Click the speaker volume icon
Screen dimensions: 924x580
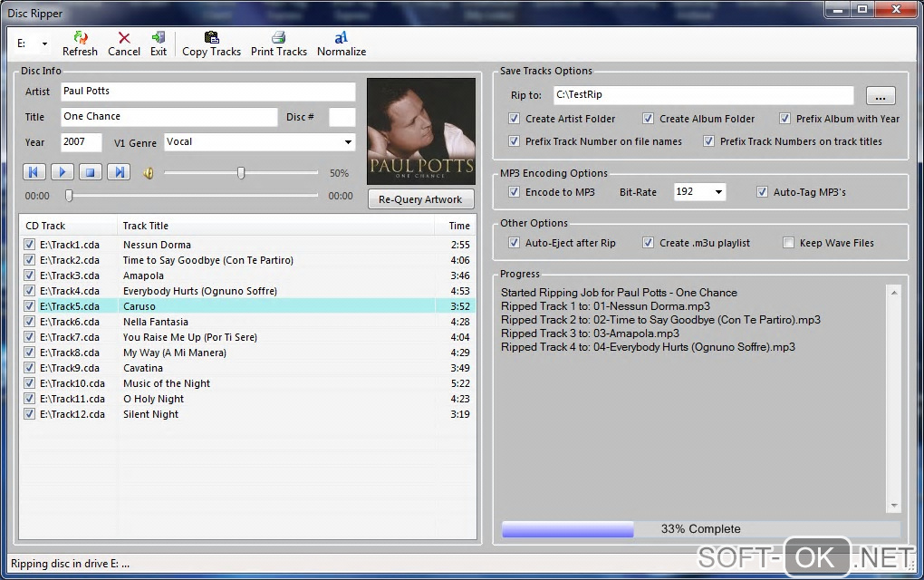pyautogui.click(x=149, y=173)
